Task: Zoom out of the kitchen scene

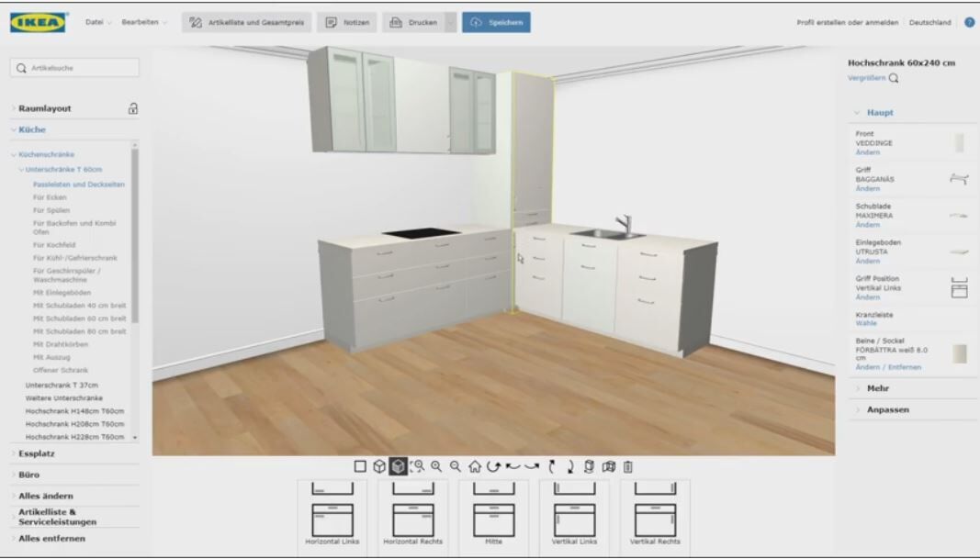Action: coord(456,465)
